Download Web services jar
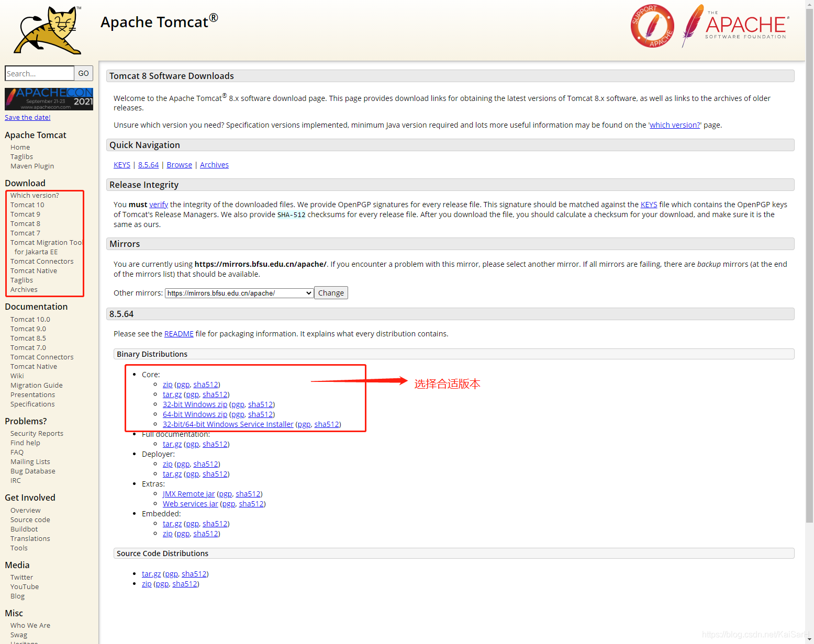 [x=190, y=504]
